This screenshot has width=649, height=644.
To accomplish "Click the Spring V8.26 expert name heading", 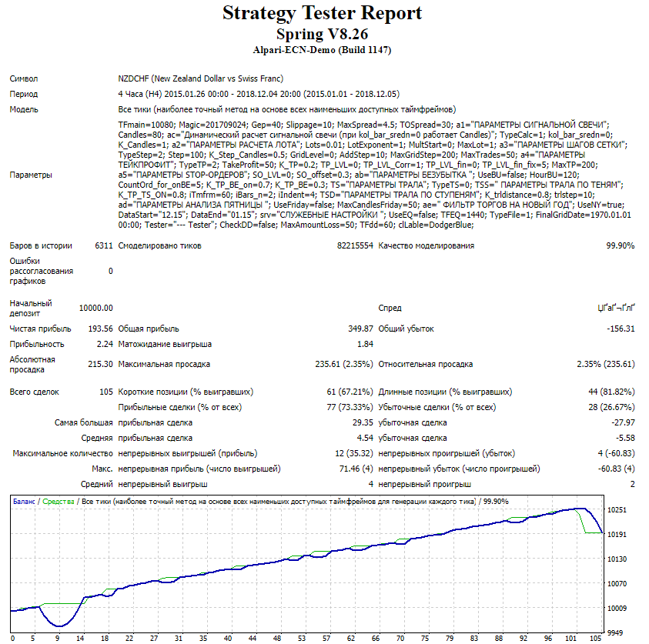I will point(322,35).
